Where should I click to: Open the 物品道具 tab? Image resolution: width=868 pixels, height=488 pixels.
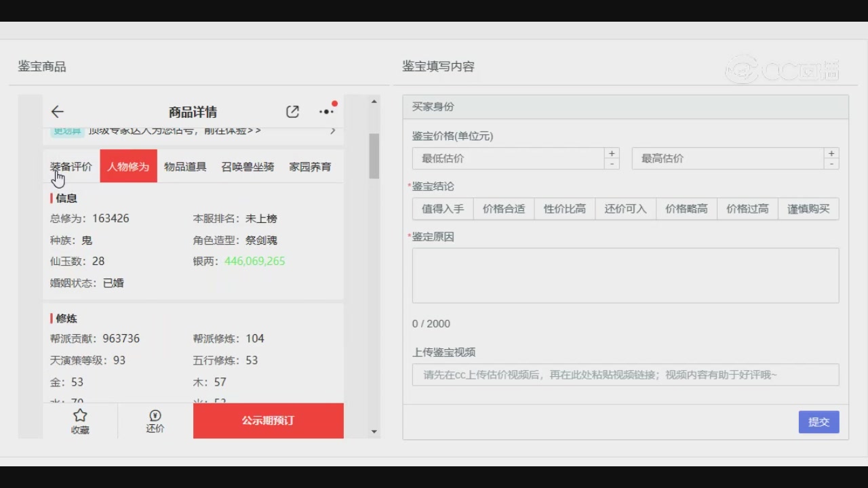(x=185, y=167)
